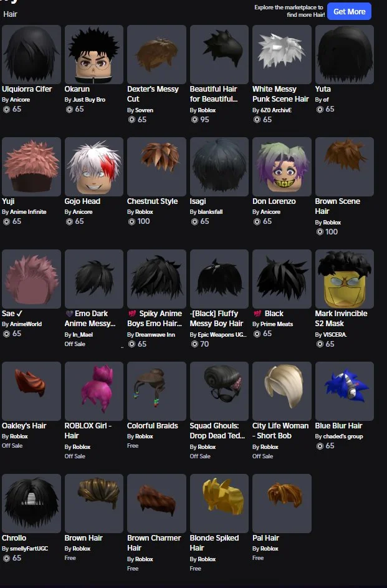Open the Chestnut Style item title
The width and height of the screenshot is (387, 588).
coord(152,201)
